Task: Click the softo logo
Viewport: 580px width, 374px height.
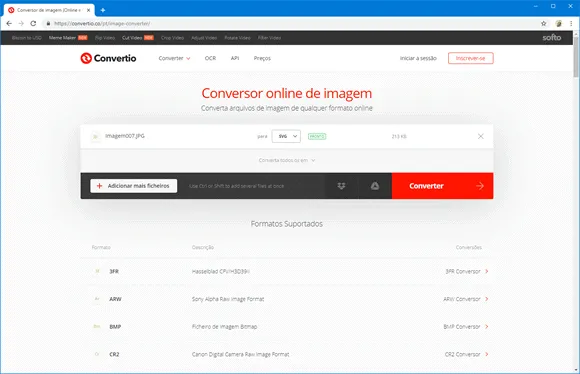Action: [552, 37]
